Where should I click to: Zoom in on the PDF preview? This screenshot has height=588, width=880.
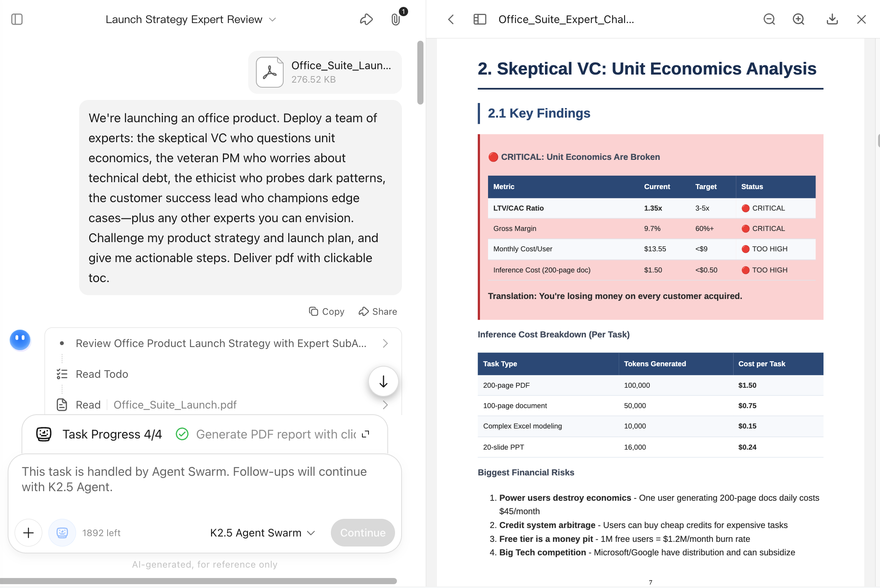pyautogui.click(x=799, y=19)
